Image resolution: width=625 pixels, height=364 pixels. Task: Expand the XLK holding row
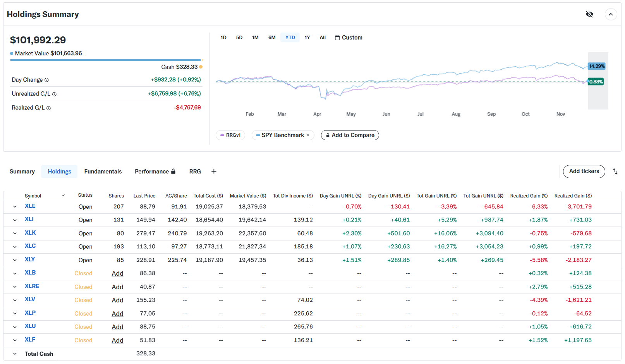[x=15, y=234]
